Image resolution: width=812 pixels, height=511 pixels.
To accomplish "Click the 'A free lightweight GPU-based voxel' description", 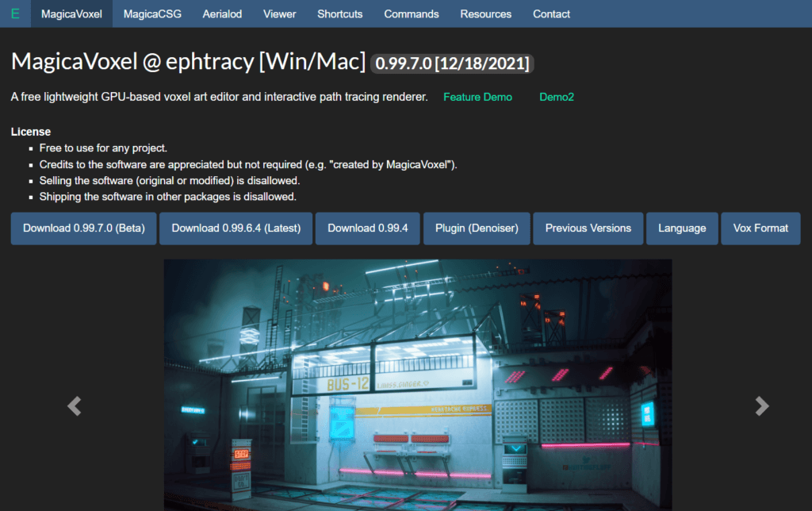I will click(219, 97).
